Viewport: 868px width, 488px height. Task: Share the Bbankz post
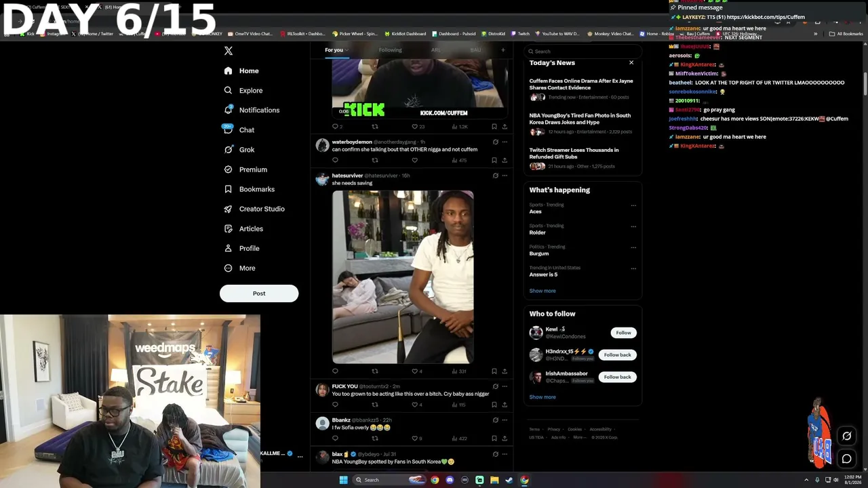point(505,439)
